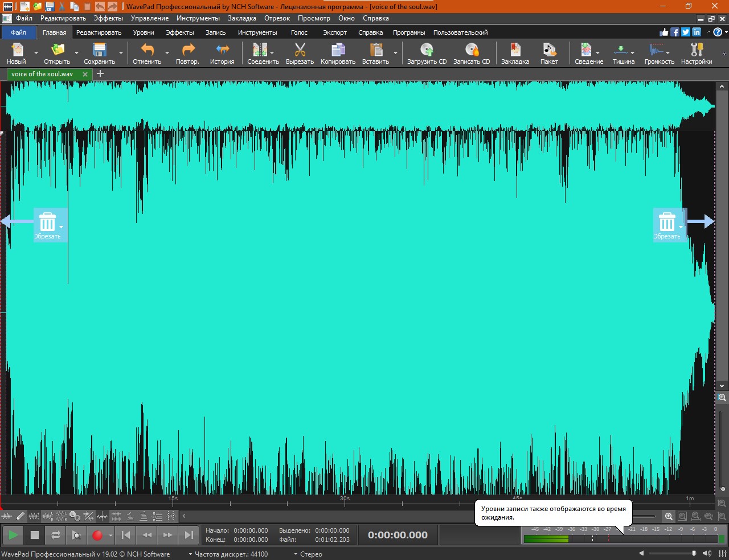This screenshot has height=560, width=729.
Task: Click the waveform vertical scrollbar down arrow
Action: pos(722,386)
